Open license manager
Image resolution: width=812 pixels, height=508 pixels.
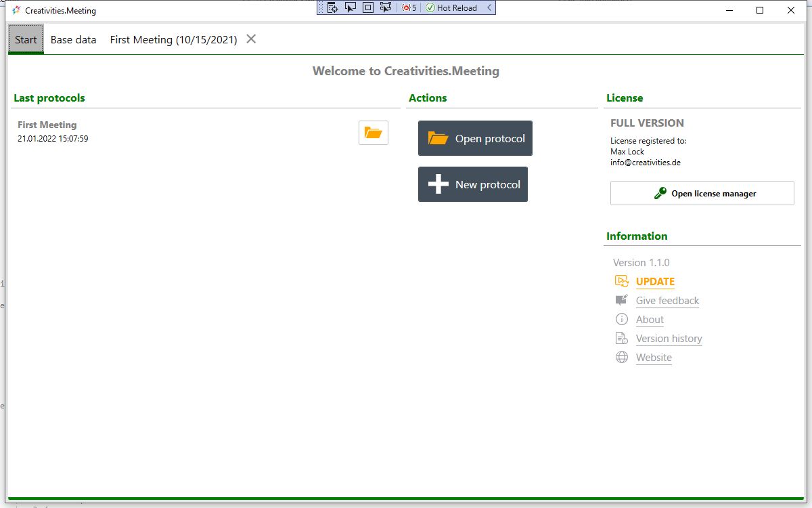pyautogui.click(x=702, y=193)
